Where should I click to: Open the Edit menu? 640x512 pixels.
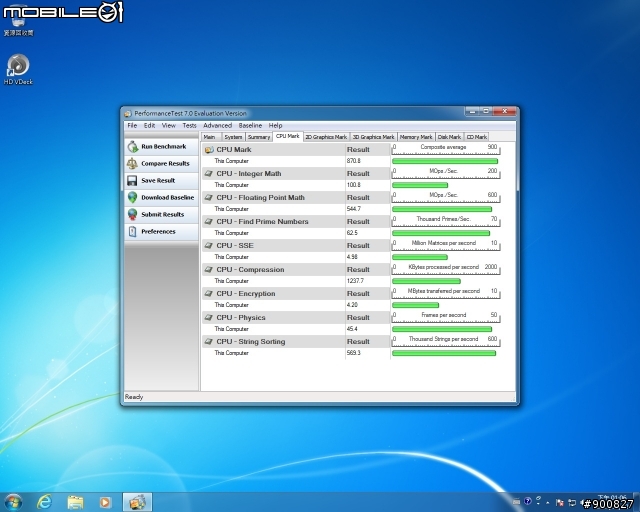(149, 125)
